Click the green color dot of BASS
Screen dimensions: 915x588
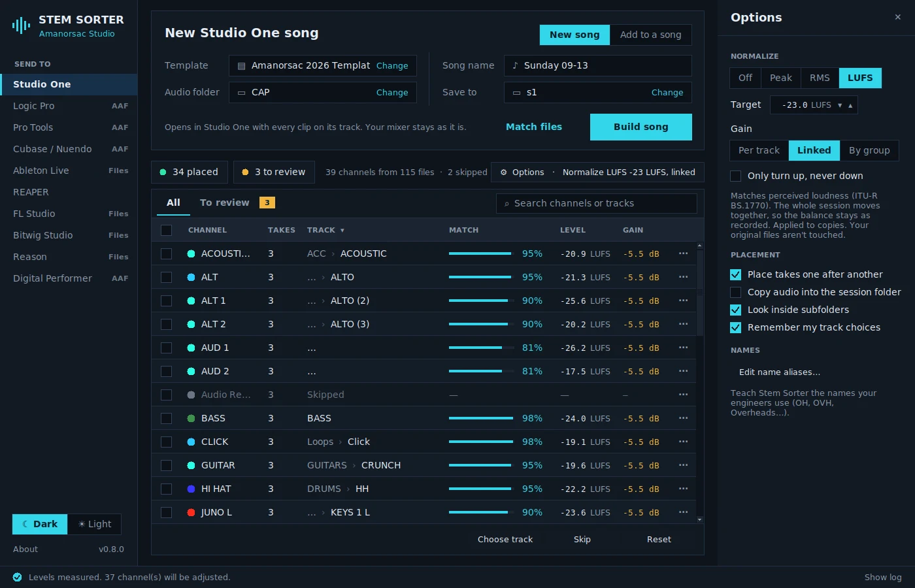coord(191,418)
